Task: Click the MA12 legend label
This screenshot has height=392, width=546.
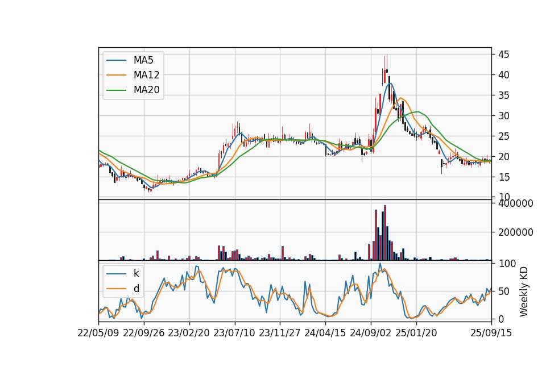Action: point(146,75)
